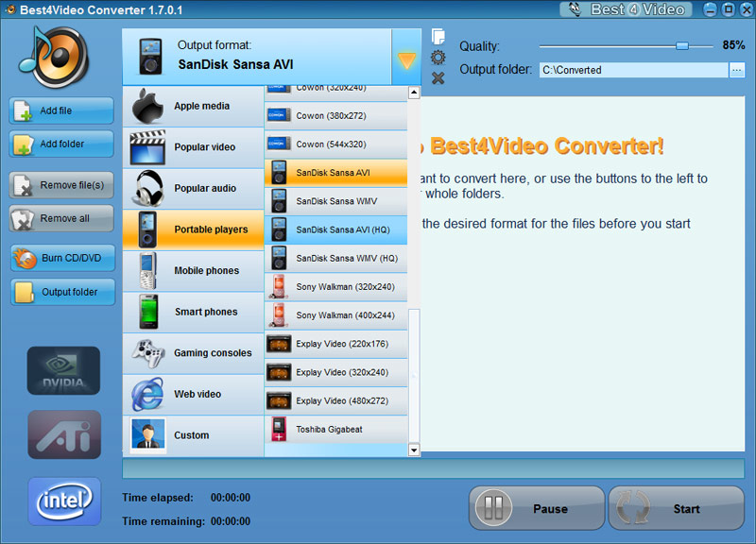Open Mobile phones category
This screenshot has height=544, width=756.
tap(193, 271)
